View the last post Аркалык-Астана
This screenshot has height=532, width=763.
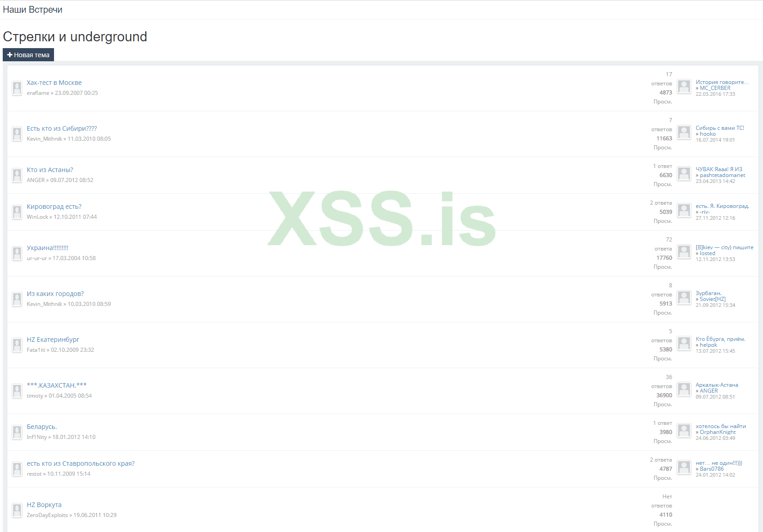717,385
